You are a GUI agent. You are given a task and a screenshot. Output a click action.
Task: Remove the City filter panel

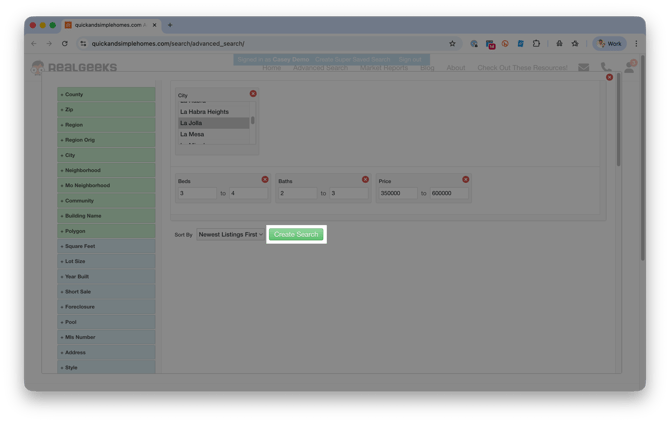pos(253,94)
